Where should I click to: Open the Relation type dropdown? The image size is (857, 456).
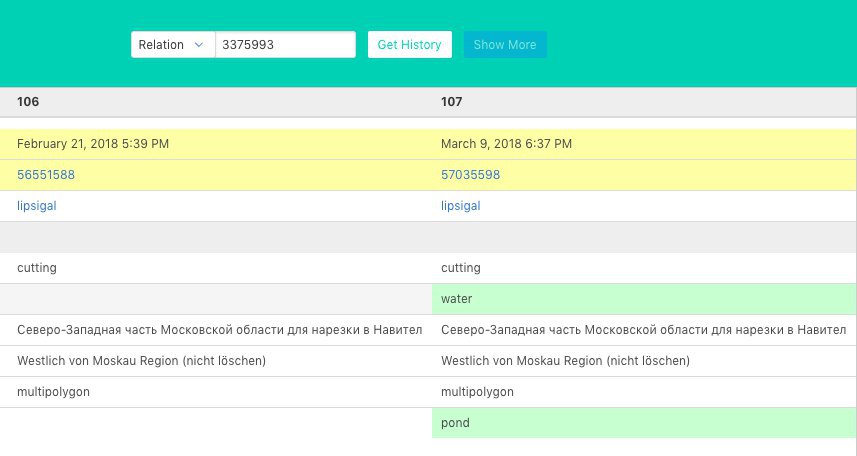click(x=173, y=45)
